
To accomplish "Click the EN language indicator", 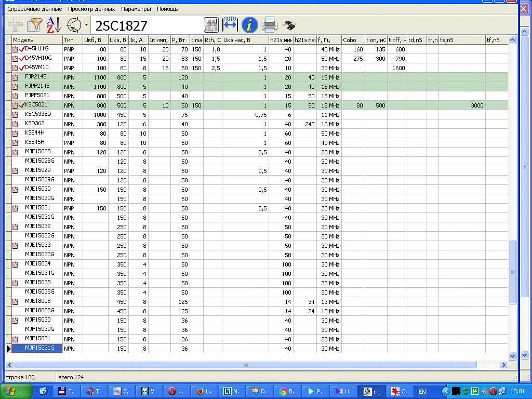I will [x=422, y=392].
